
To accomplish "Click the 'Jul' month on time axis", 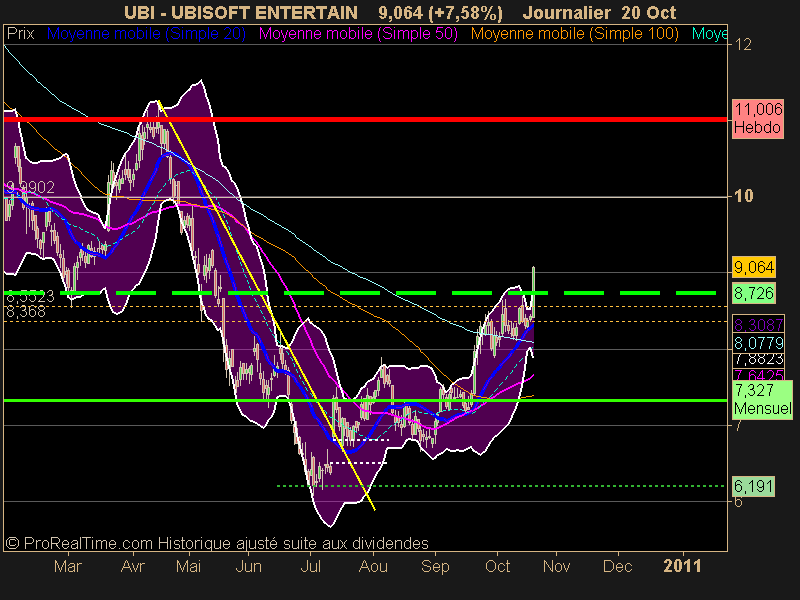I will [311, 566].
